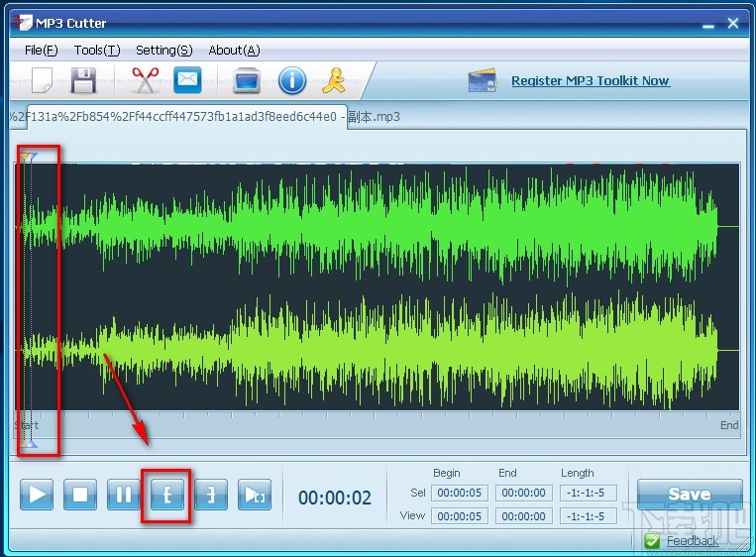
Task: Click the View Begin time field
Action: [460, 516]
